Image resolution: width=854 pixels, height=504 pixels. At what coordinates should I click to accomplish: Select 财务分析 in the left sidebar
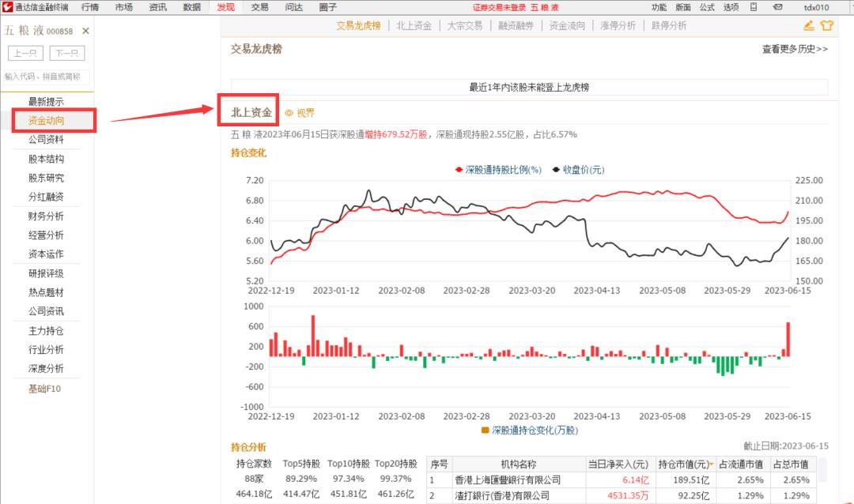[x=46, y=216]
